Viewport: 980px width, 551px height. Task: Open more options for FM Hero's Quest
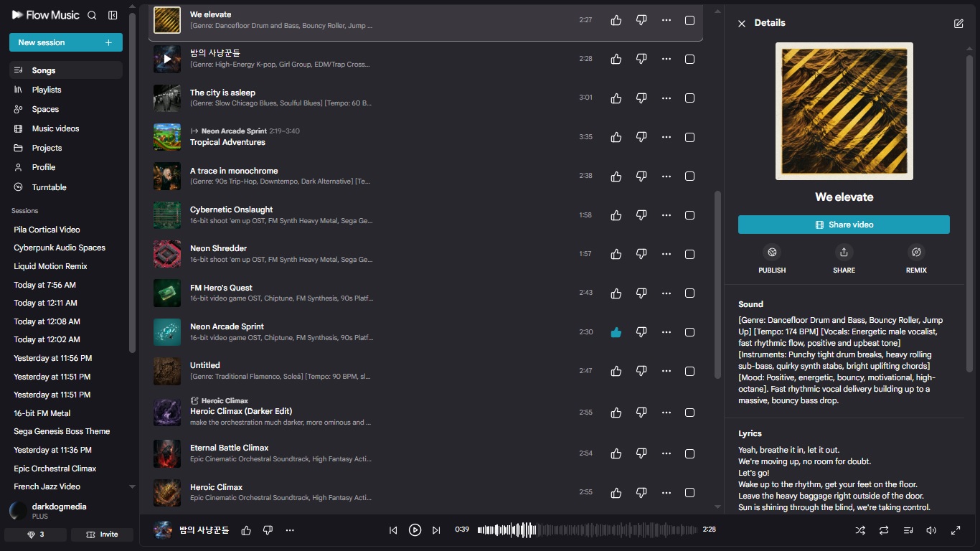click(x=666, y=293)
